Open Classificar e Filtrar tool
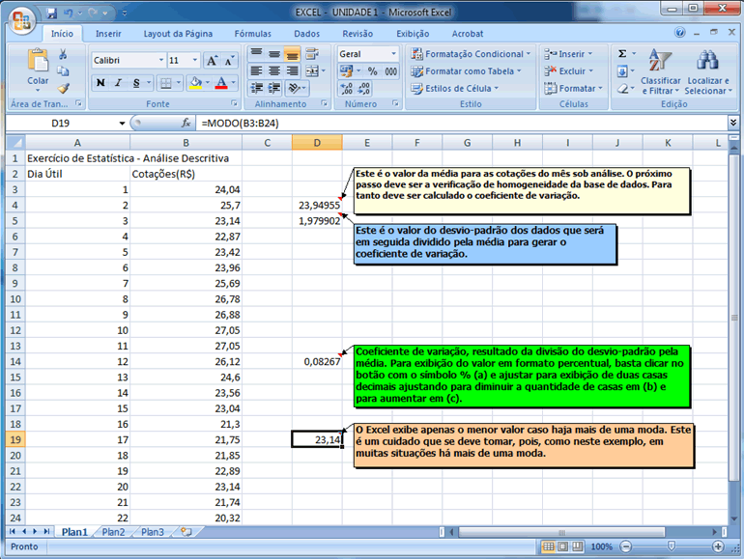744x560 pixels. pyautogui.click(x=661, y=71)
